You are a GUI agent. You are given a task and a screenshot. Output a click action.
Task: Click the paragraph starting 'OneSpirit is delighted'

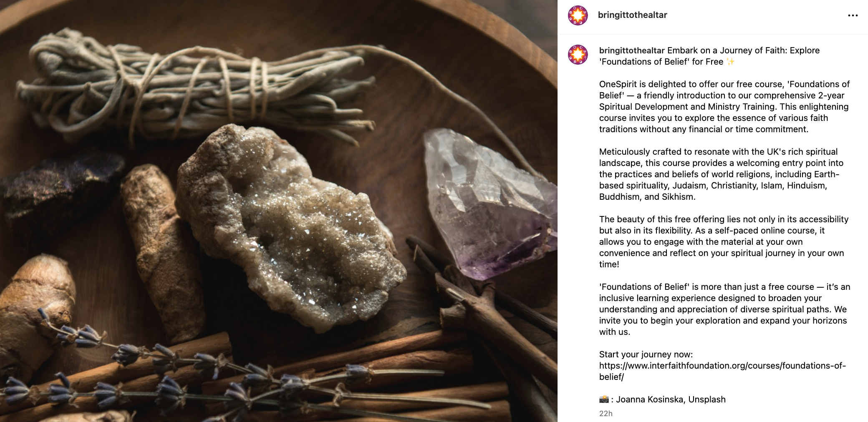tap(724, 107)
